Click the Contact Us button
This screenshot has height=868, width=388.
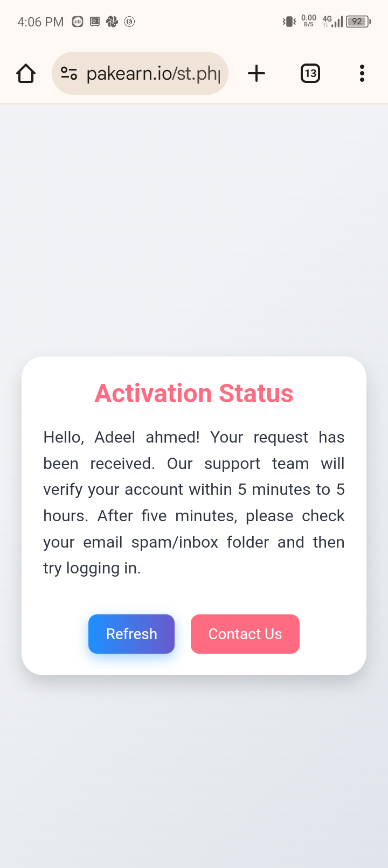pos(245,634)
